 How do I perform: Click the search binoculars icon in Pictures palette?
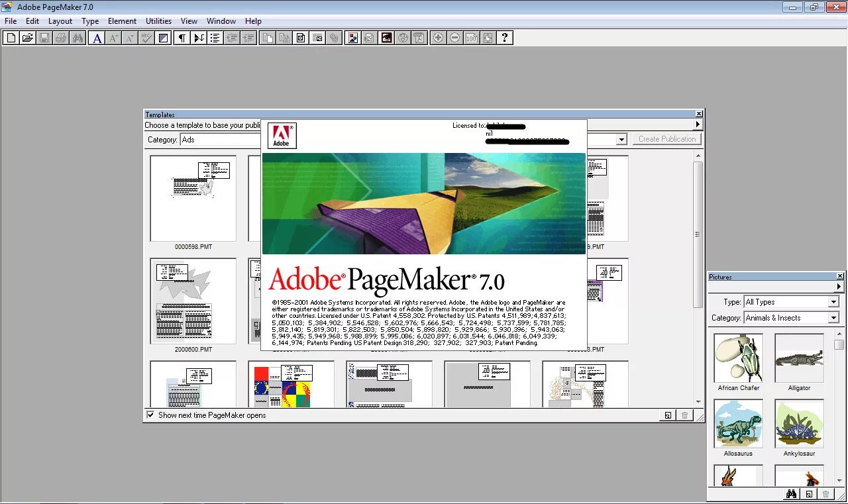click(x=791, y=494)
